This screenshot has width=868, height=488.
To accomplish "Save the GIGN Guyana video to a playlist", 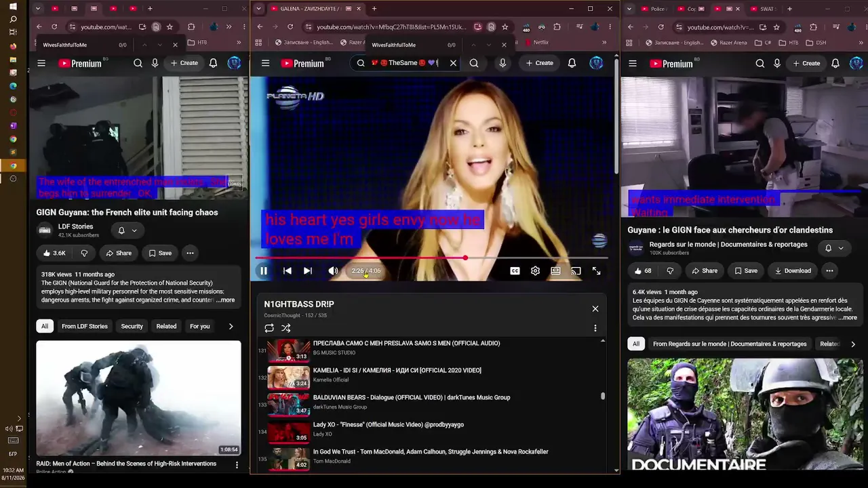I will click(160, 253).
